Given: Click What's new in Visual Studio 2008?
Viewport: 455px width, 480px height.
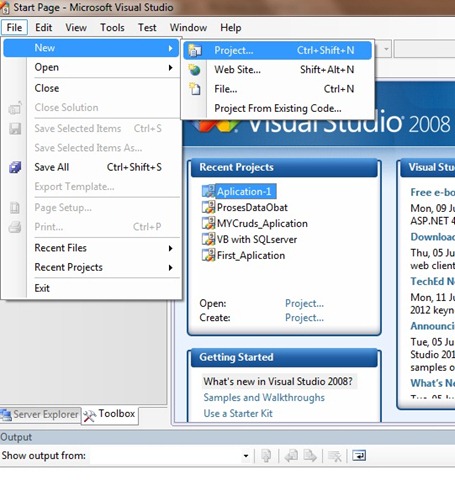Looking at the screenshot, I should coord(278,381).
